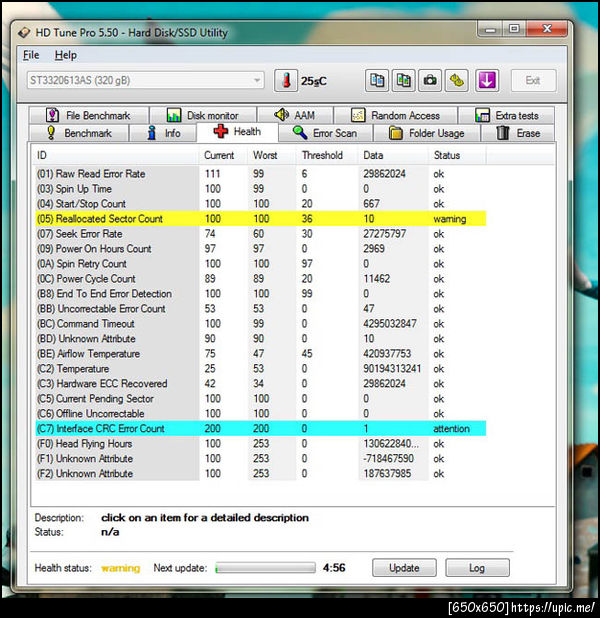Click the thermometer temperature icon
Viewport: 600px width, 618px height.
(285, 80)
